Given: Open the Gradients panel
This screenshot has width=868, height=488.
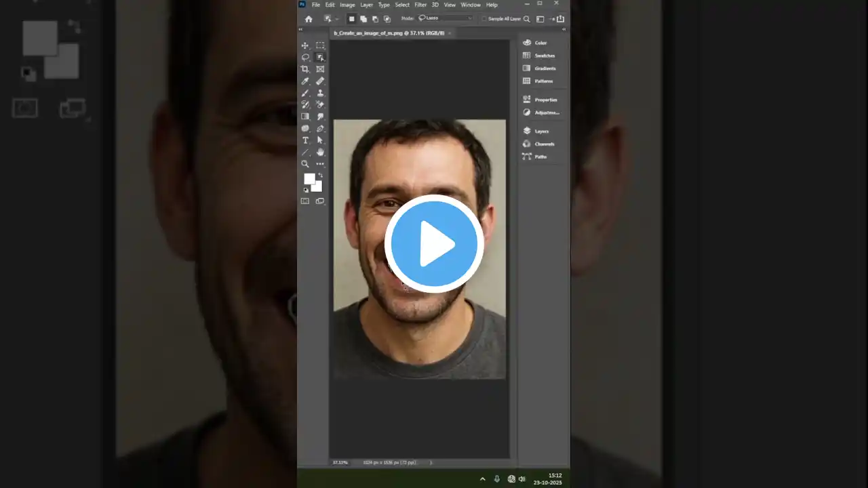Looking at the screenshot, I should pos(540,68).
